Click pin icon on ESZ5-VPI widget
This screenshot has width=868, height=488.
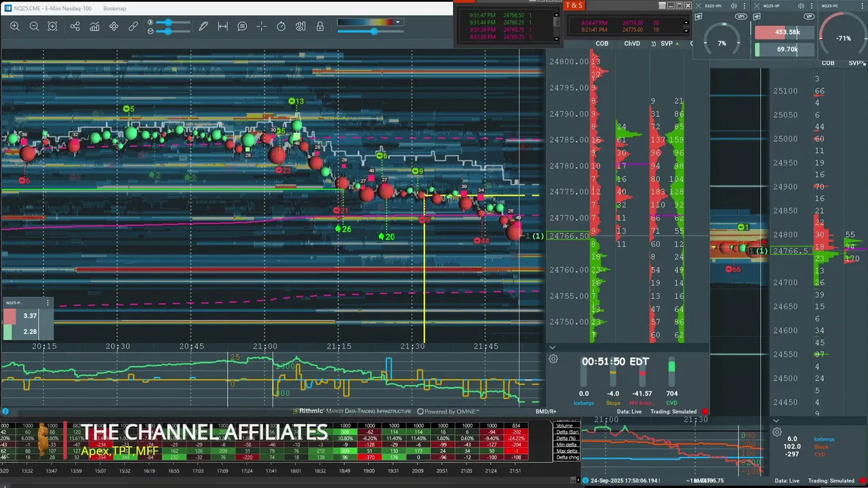[x=698, y=16]
